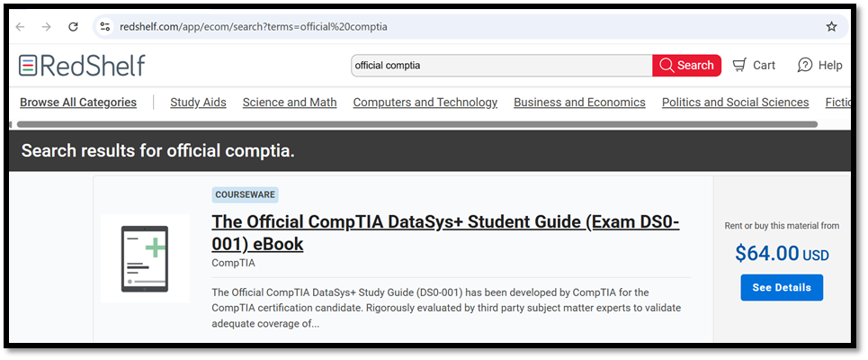Screen dimensions: 868x360
Task: Open site information icon in address bar
Action: coord(104,27)
